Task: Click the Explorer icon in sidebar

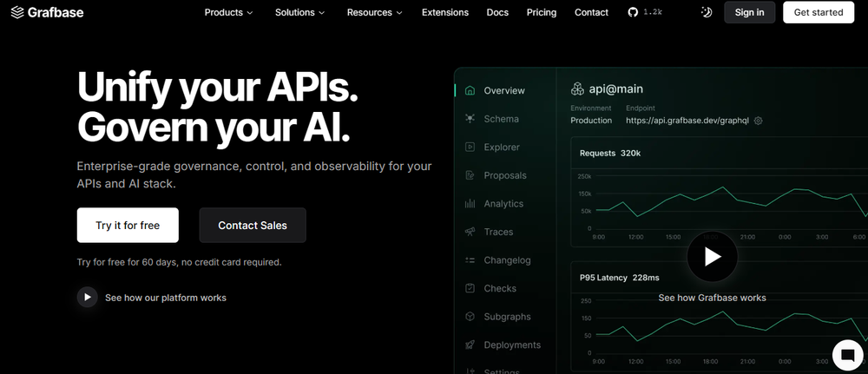Action: pos(470,148)
